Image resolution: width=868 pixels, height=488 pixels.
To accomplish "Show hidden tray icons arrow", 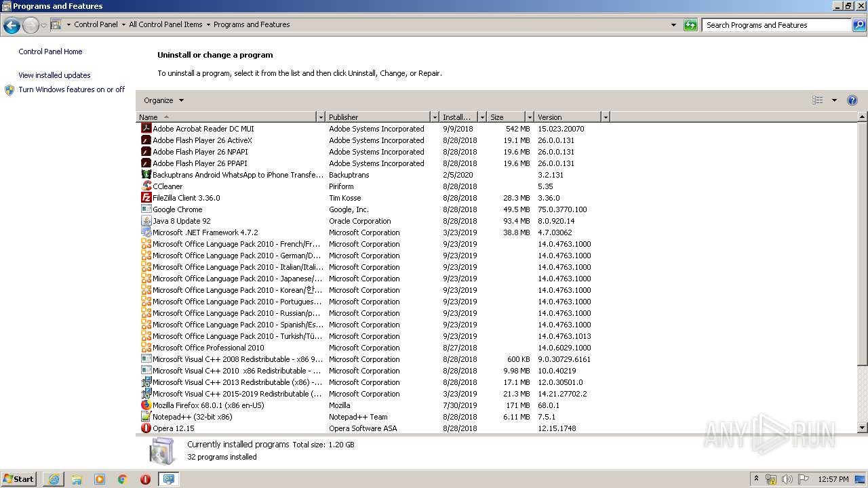I will tap(756, 479).
